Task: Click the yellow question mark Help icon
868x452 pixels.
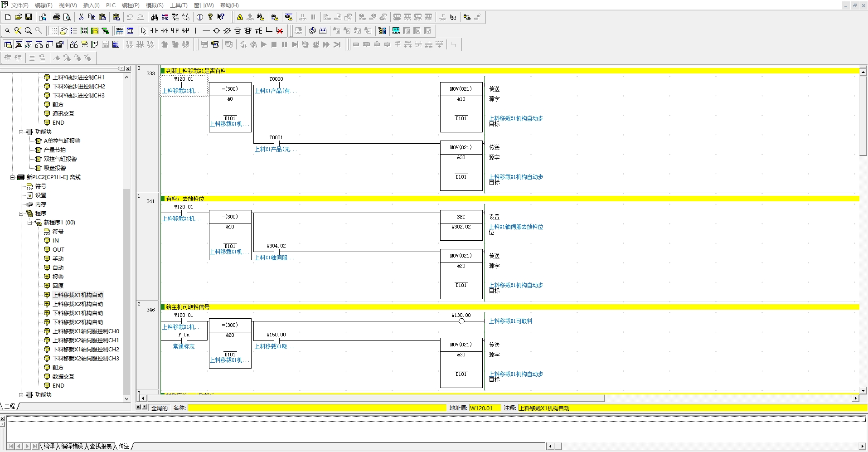Action: 210,17
